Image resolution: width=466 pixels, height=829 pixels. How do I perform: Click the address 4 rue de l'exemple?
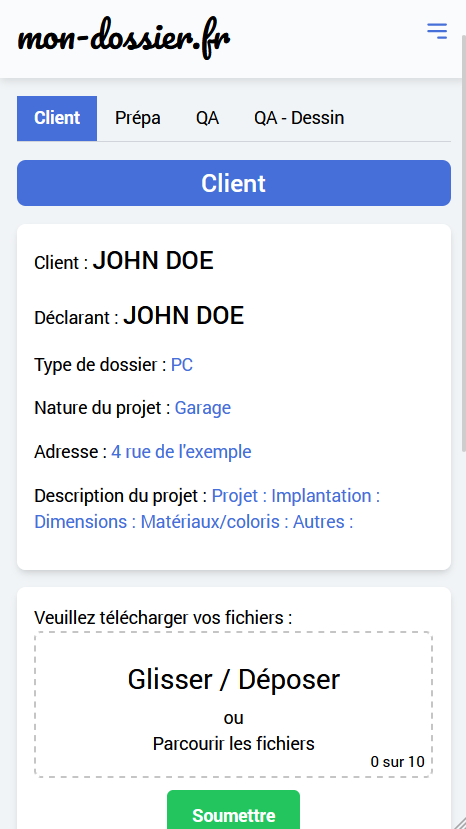pyautogui.click(x=181, y=452)
